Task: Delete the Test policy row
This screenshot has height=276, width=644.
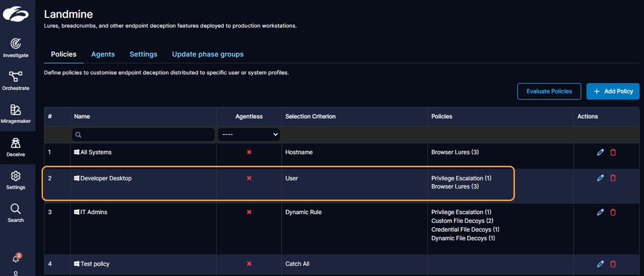Action: (613, 264)
